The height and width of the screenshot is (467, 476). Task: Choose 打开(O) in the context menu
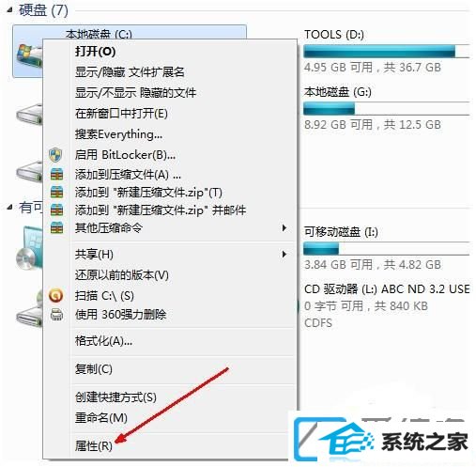pyautogui.click(x=95, y=51)
